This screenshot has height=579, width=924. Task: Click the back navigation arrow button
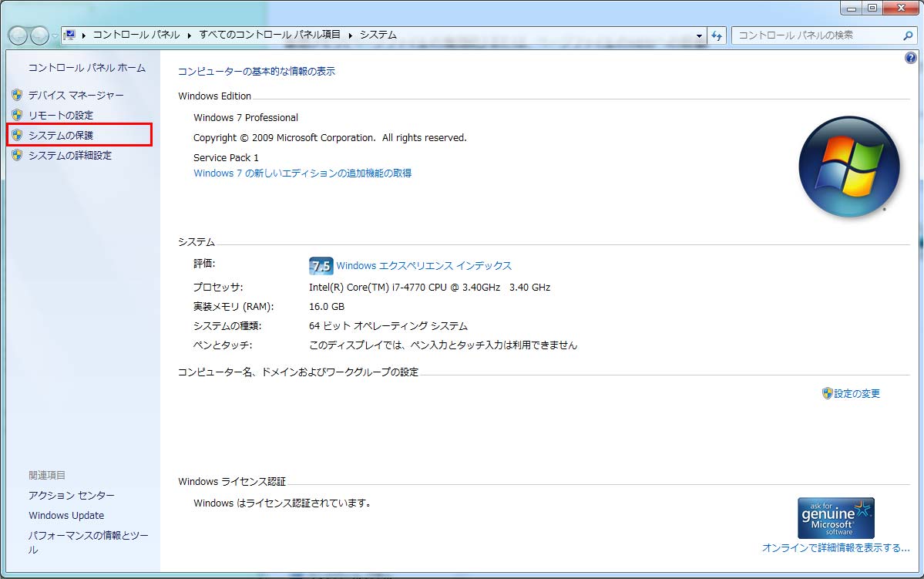[18, 36]
